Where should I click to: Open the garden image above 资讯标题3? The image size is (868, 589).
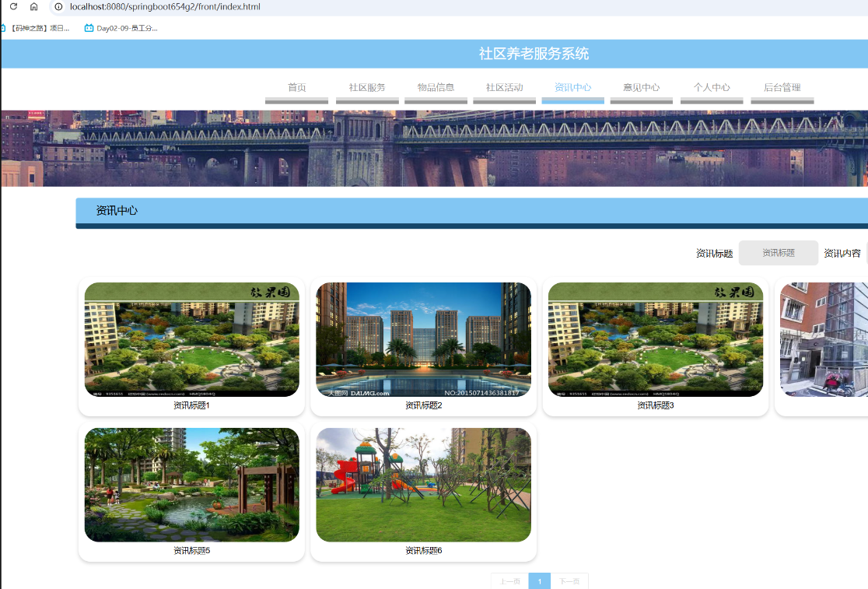(656, 339)
